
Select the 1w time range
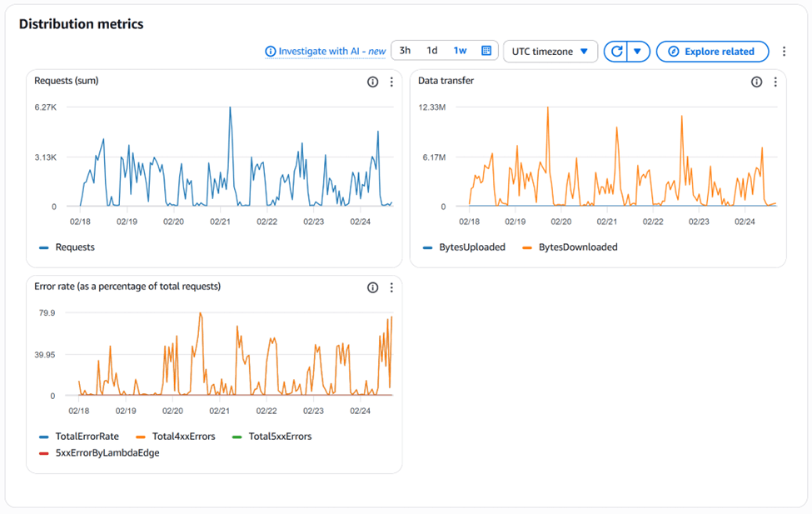460,51
